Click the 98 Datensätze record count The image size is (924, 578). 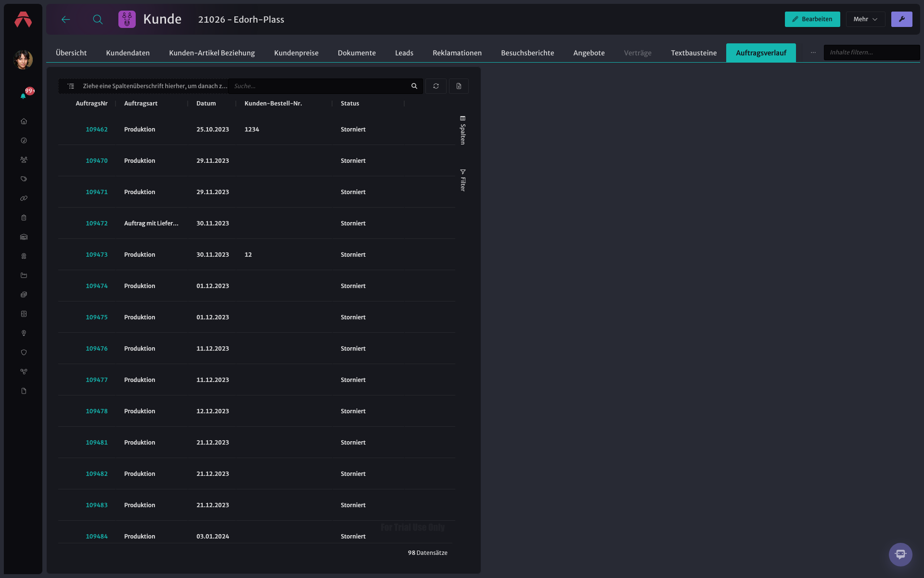coord(427,553)
